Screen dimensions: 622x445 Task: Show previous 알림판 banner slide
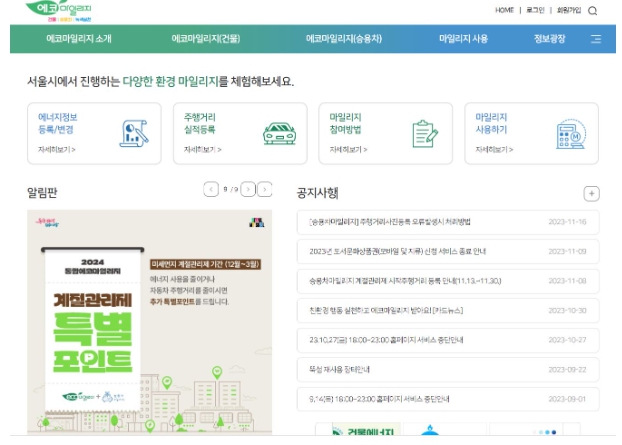click(211, 188)
